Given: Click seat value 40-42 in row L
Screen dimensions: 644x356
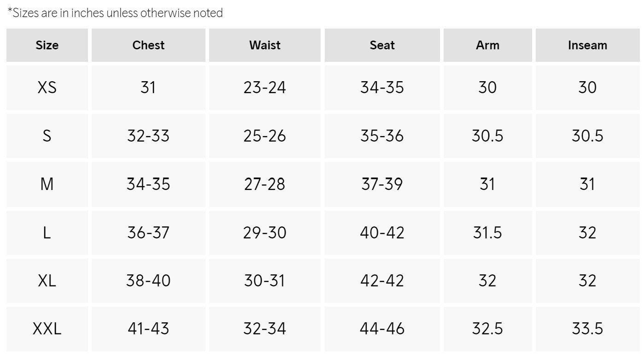Looking at the screenshot, I should pos(382,232).
